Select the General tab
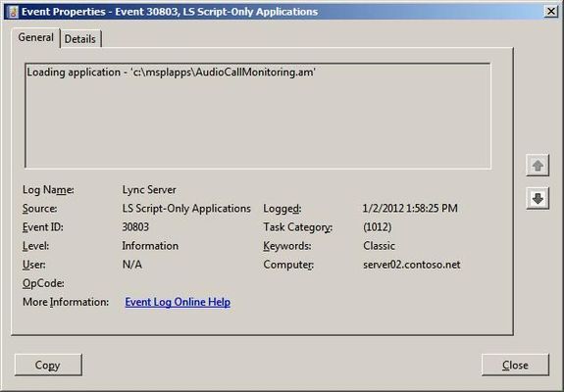This screenshot has width=564, height=392. 35,37
